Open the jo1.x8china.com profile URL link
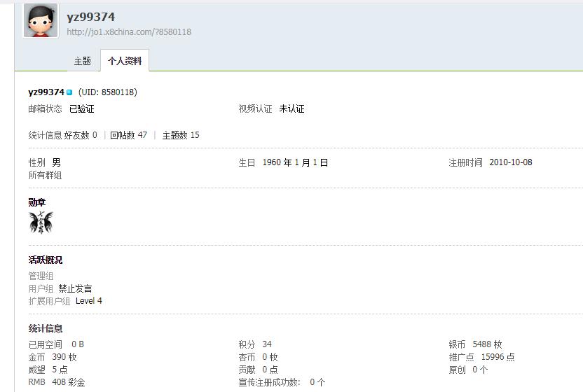Viewport: 583px width, 392px height. pos(129,32)
